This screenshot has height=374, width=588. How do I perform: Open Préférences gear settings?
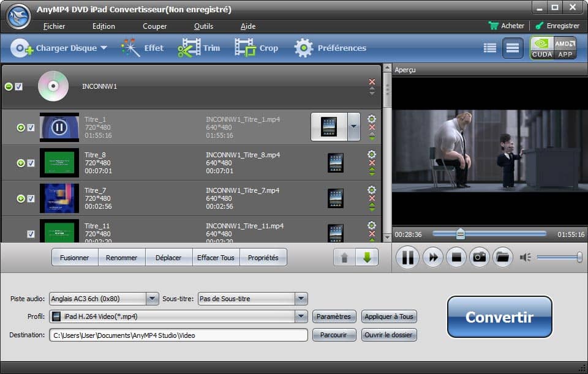[x=303, y=48]
